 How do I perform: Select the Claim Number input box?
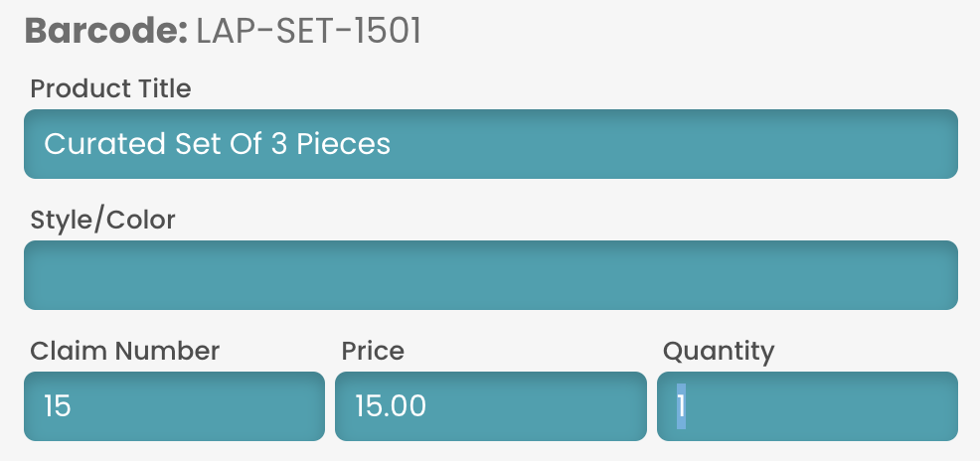click(174, 406)
